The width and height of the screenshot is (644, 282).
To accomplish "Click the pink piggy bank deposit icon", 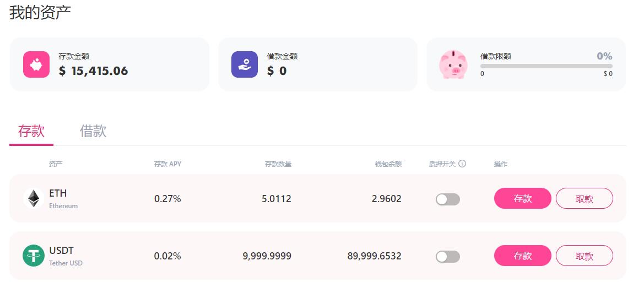I will 36,64.
